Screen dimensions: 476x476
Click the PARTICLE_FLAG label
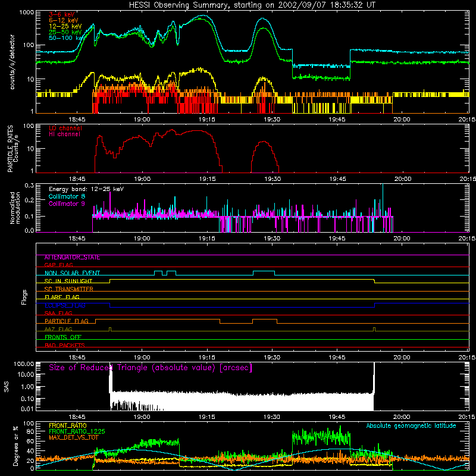(x=67, y=321)
